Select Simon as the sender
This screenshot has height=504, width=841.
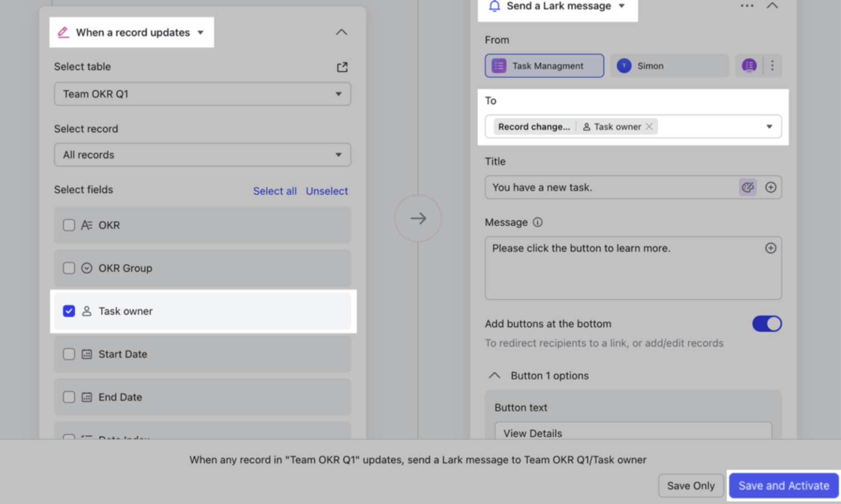coord(669,66)
